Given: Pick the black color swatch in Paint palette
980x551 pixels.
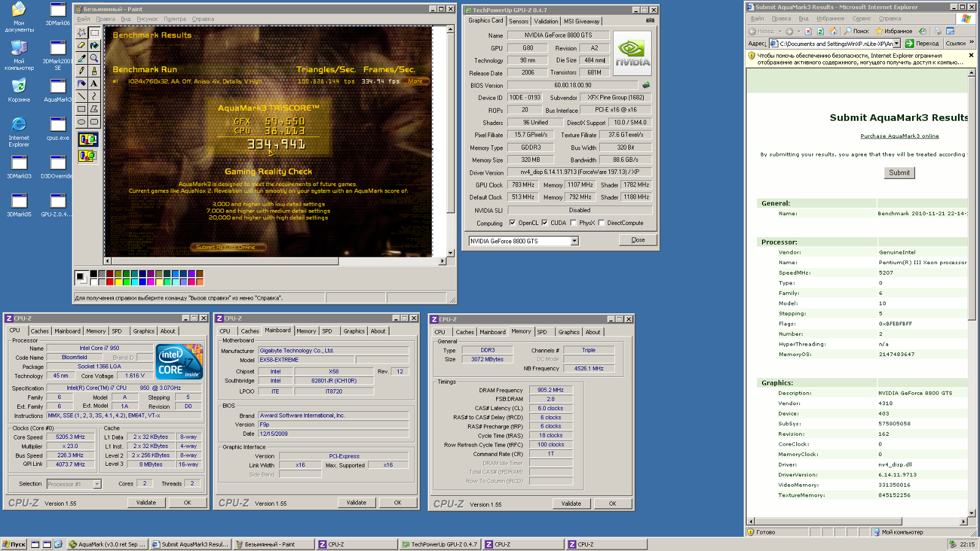Looking at the screenshot, I should [94, 274].
